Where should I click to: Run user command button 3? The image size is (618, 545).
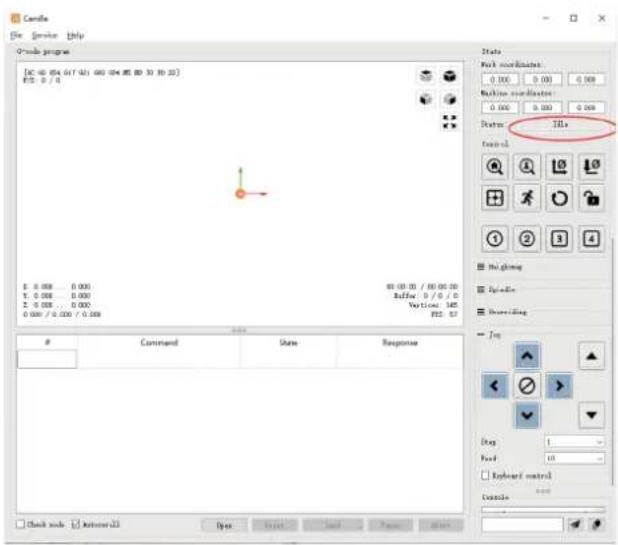(559, 238)
